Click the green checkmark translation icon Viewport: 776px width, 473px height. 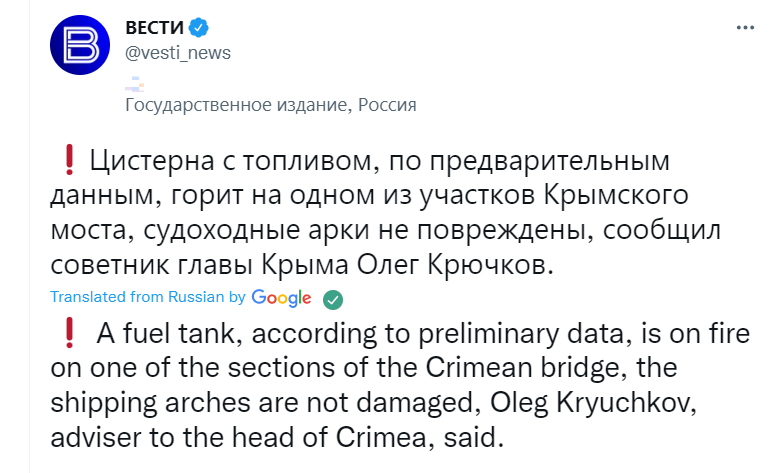point(333,298)
